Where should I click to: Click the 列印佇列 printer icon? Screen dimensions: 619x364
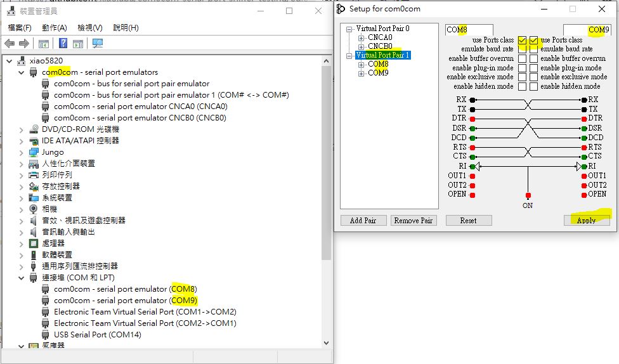(34, 175)
